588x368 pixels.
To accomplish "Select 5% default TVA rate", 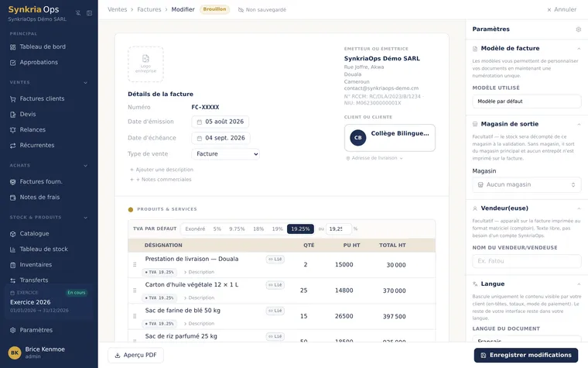I will point(217,229).
